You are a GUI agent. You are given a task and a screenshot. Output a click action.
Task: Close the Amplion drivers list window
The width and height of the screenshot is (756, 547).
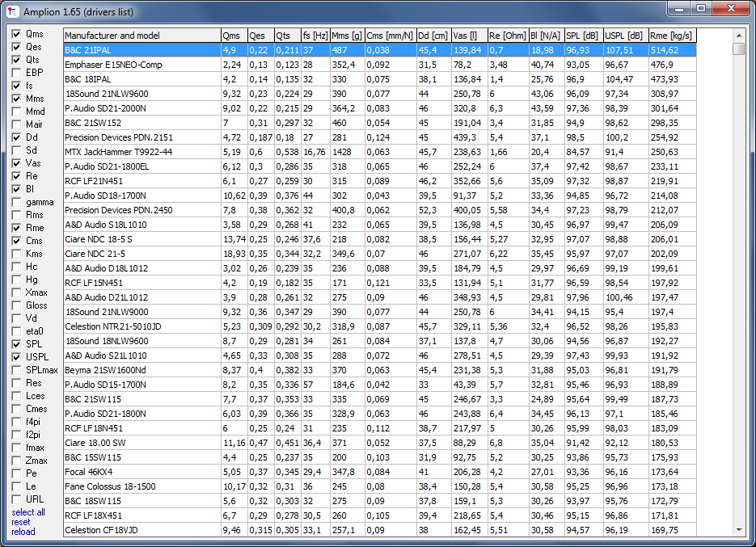pyautogui.click(x=731, y=8)
